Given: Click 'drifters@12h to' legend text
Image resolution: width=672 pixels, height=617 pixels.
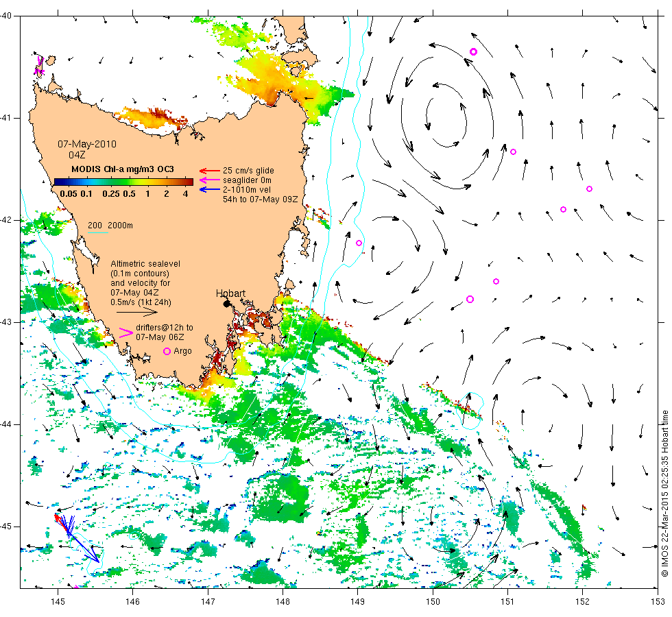Looking at the screenshot, I should point(165,328).
